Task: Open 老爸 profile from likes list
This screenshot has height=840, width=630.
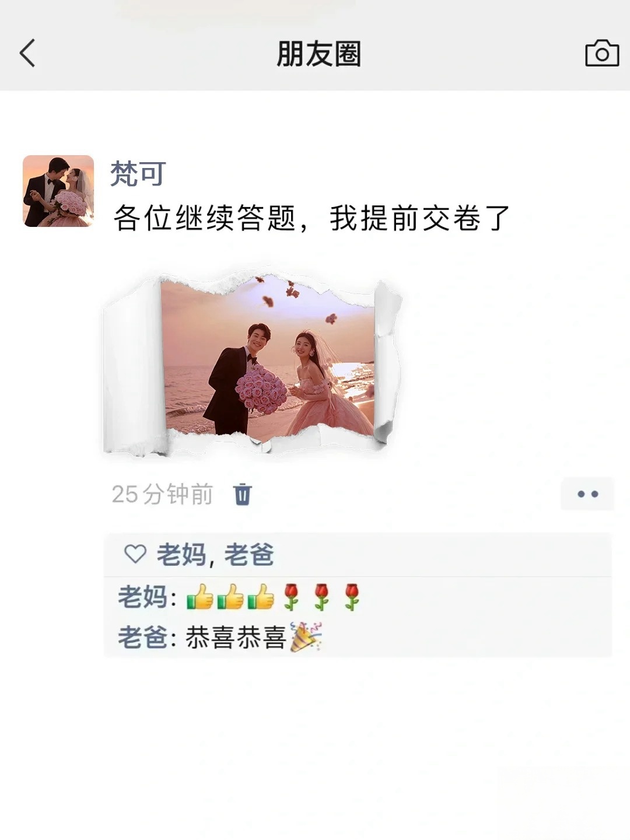Action: pos(249,554)
